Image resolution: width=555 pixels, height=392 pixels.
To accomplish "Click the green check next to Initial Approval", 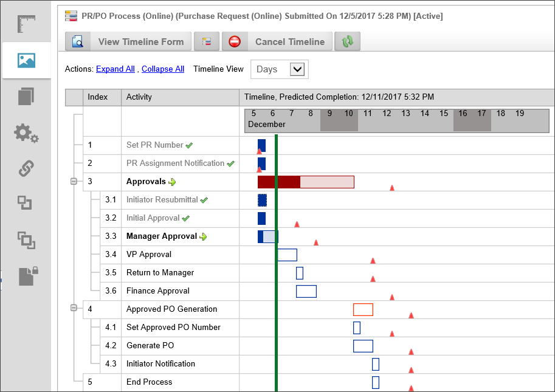I will (x=186, y=219).
